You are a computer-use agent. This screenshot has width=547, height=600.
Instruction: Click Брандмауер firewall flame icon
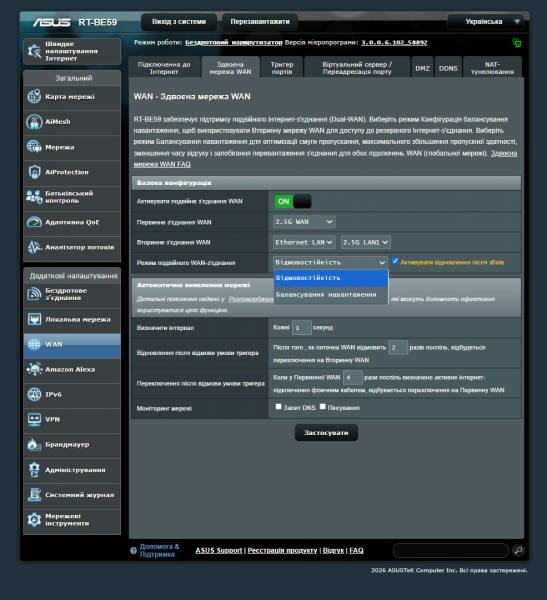(34, 445)
